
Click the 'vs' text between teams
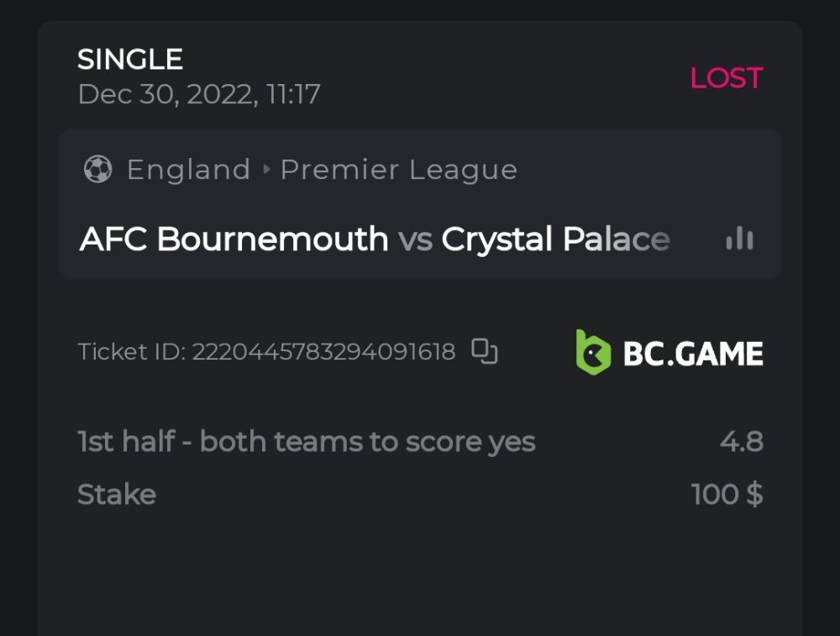pos(415,240)
